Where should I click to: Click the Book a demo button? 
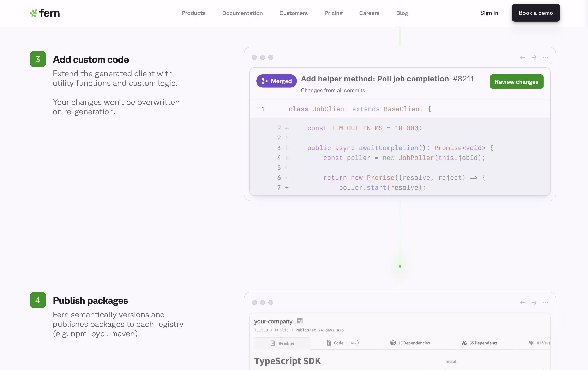click(x=535, y=13)
